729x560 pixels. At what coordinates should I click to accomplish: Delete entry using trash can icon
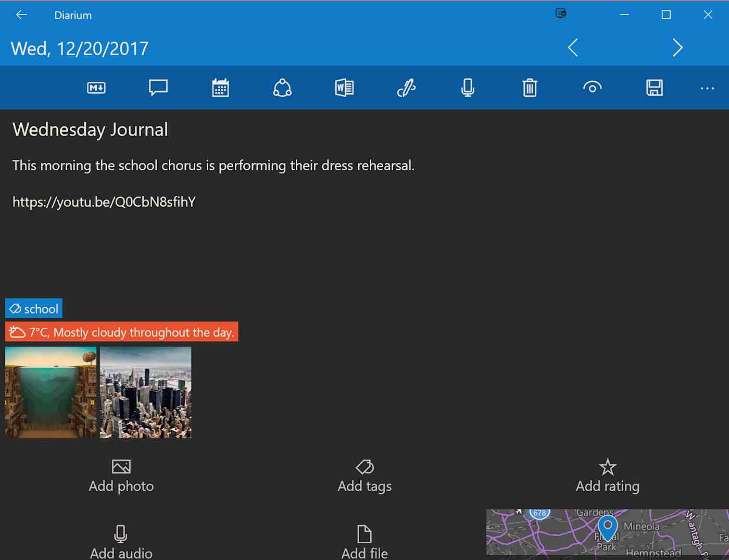point(530,88)
